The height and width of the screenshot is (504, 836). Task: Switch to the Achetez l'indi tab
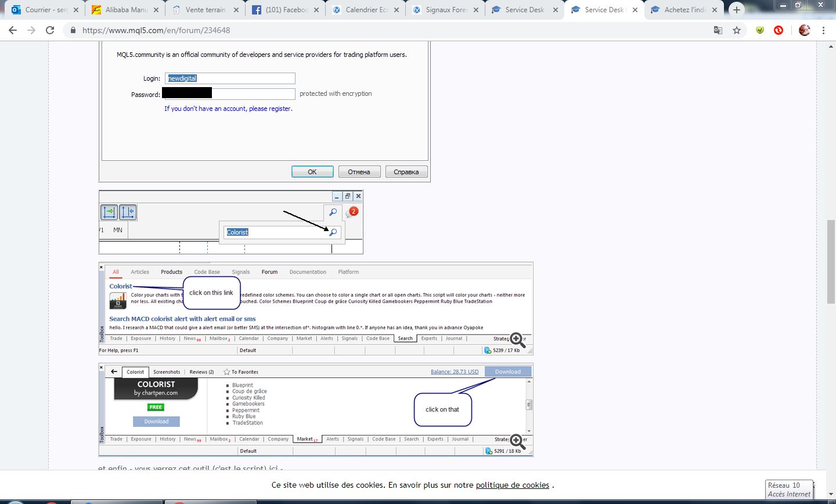(685, 10)
